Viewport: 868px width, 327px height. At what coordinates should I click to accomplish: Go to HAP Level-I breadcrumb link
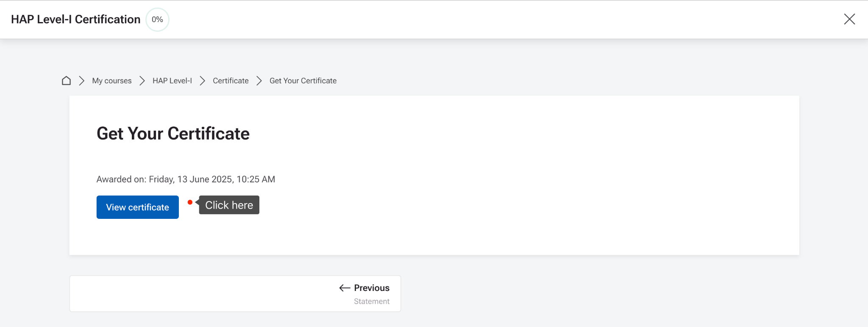click(172, 81)
